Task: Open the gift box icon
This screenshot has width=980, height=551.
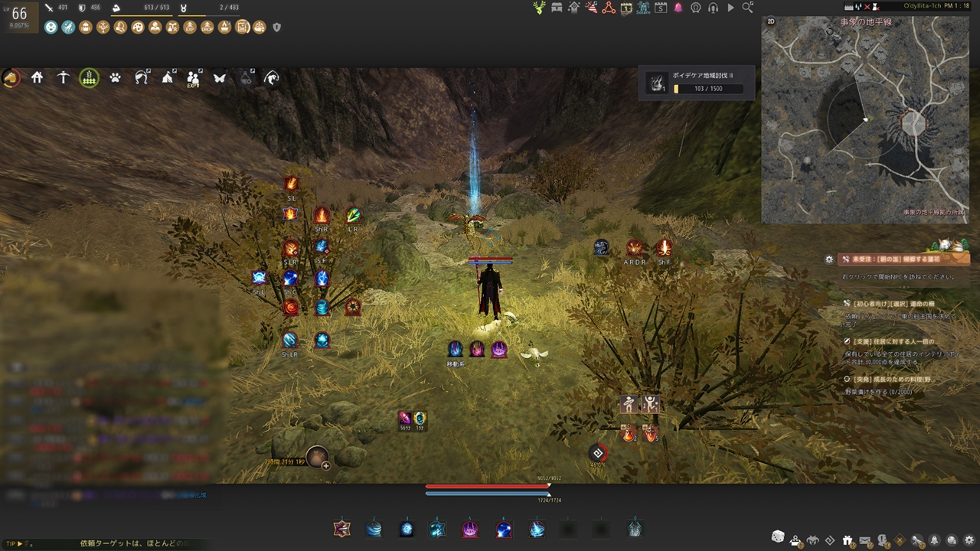Action: [x=848, y=541]
